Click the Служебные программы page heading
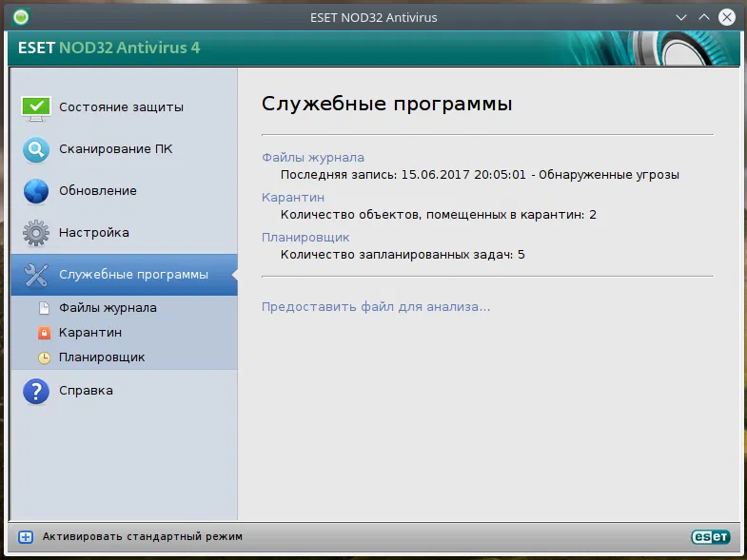 tap(387, 105)
